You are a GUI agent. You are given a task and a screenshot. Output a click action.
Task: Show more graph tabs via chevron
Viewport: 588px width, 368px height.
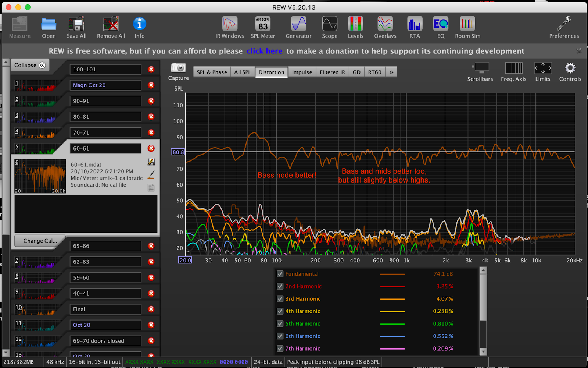click(391, 72)
